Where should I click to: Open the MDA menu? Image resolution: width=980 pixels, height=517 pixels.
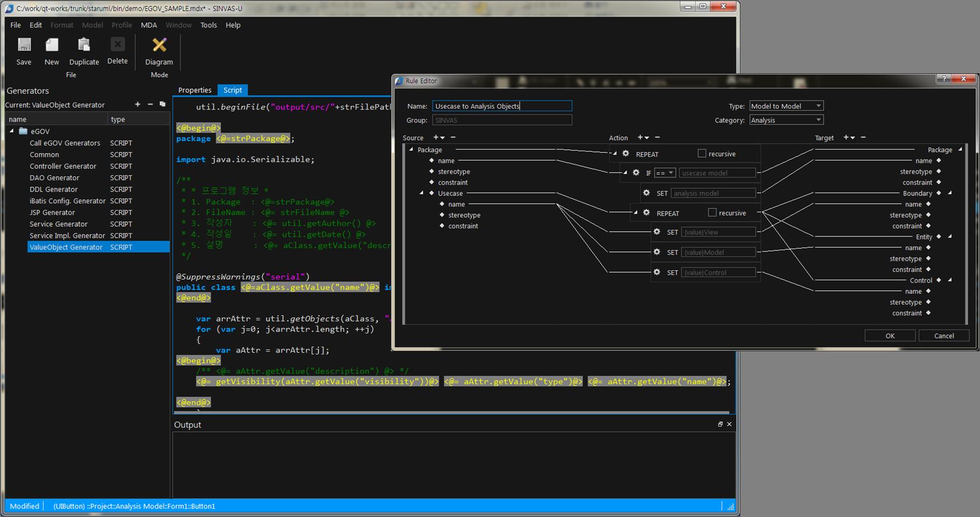(x=148, y=25)
